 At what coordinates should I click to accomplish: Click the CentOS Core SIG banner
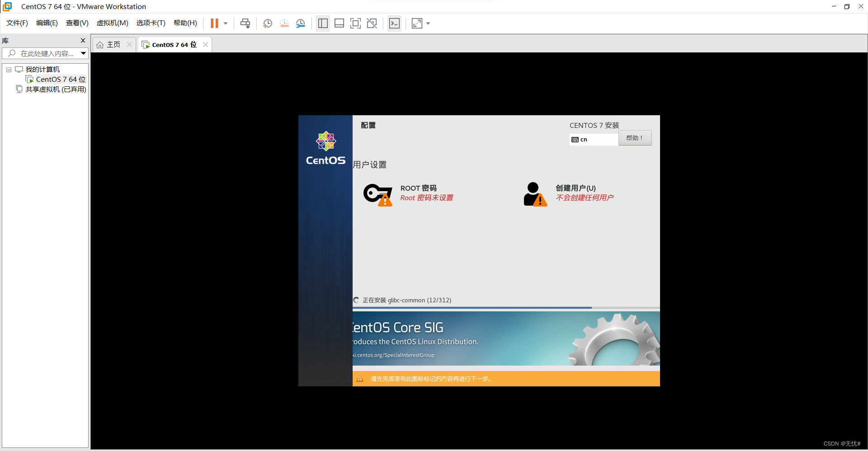(x=506, y=338)
